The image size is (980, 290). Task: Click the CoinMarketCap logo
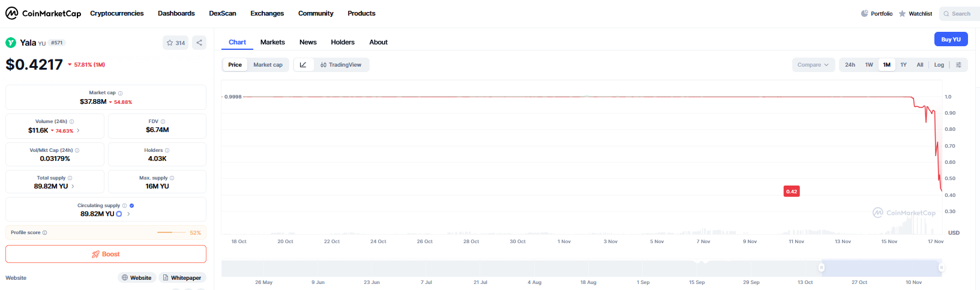pos(43,13)
